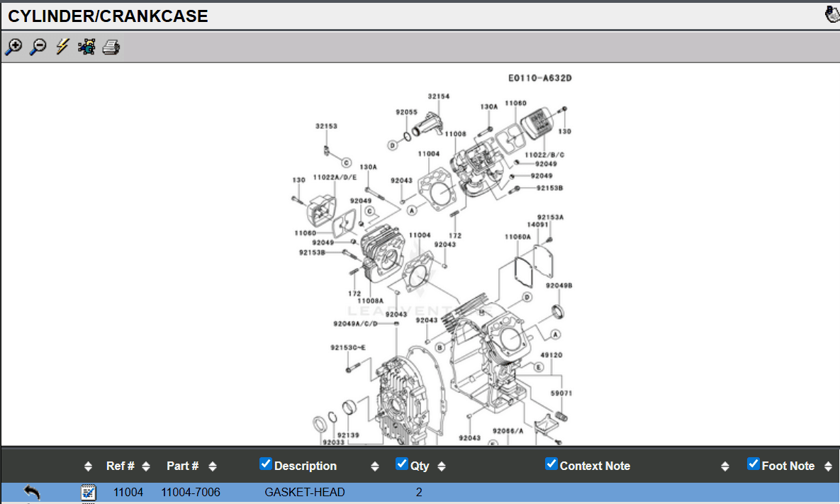Open the parts settings gear icon
Image resolution: width=840 pixels, height=504 pixels.
86,47
